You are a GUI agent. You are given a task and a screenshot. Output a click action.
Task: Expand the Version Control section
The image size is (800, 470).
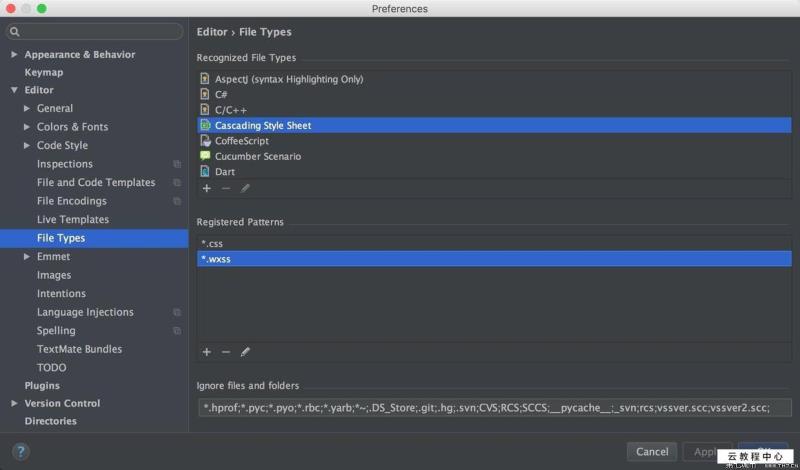point(14,404)
